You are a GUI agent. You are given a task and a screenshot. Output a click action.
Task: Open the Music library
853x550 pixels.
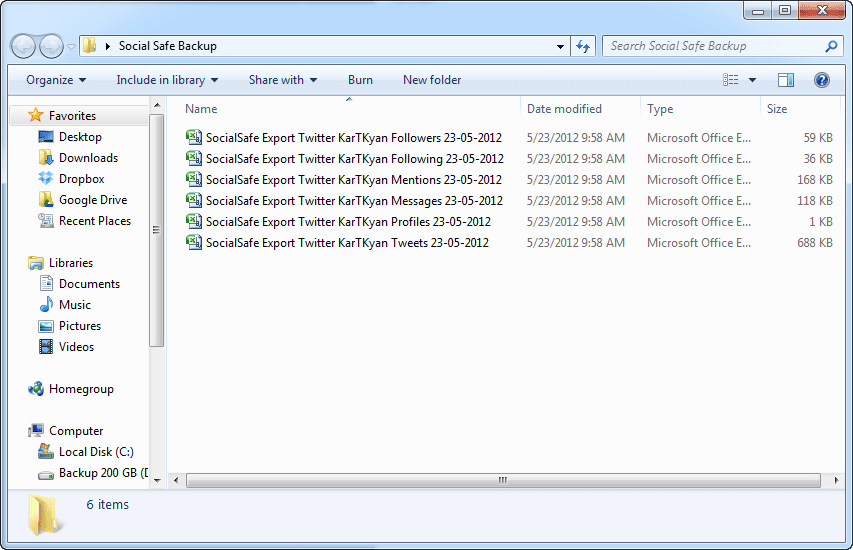(x=74, y=305)
